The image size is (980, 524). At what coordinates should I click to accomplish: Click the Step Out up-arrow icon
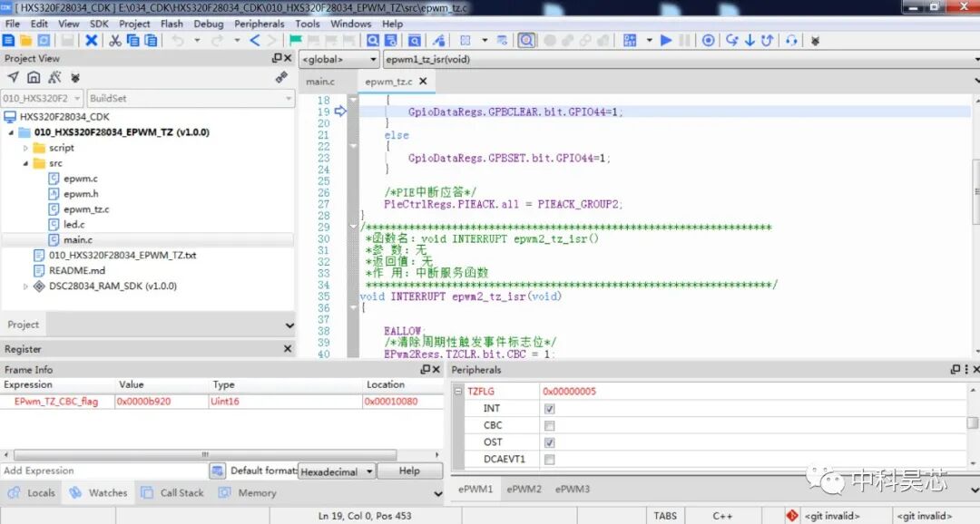tap(767, 41)
